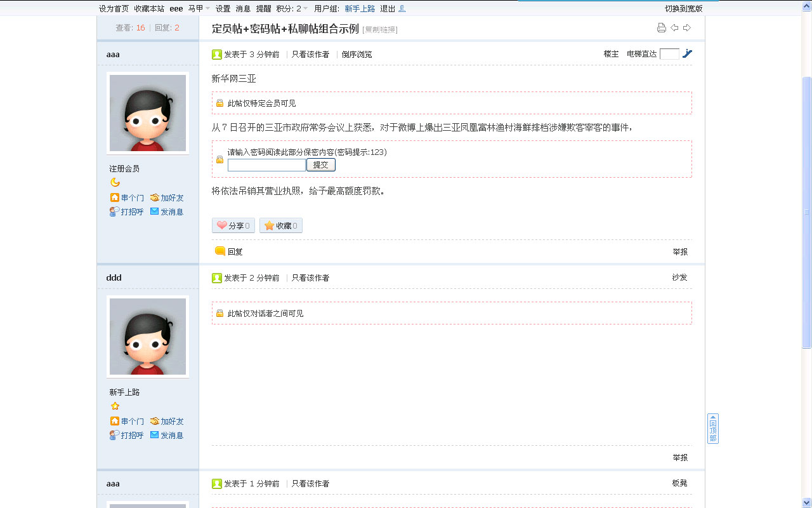Click the user status icon beside 退出

click(x=402, y=8)
